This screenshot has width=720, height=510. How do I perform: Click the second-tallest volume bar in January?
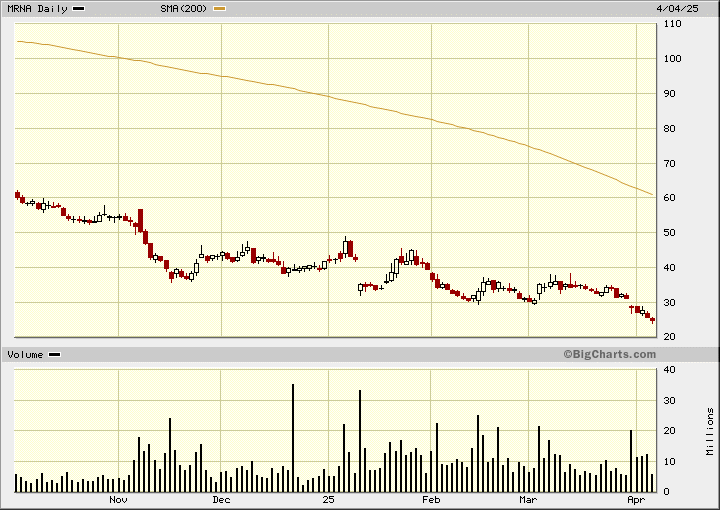(344, 458)
